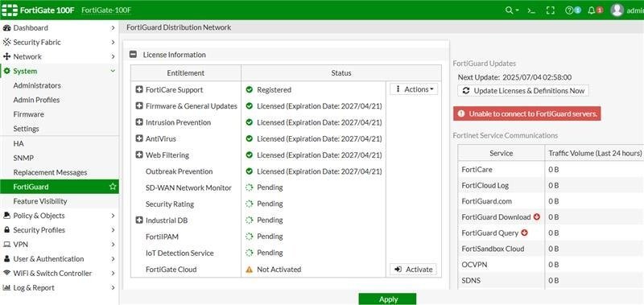Expand the FortiCare Support entitlement
The height and width of the screenshot is (305, 644).
coord(139,89)
